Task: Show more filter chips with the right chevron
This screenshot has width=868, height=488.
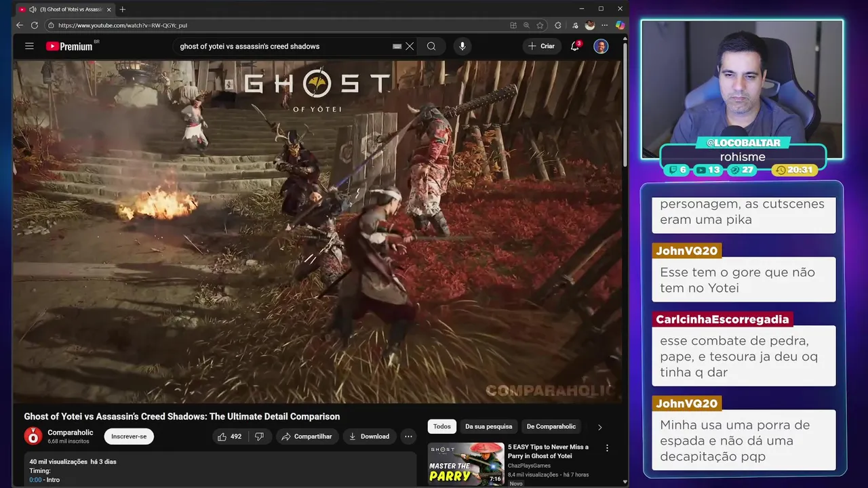Action: tap(599, 427)
